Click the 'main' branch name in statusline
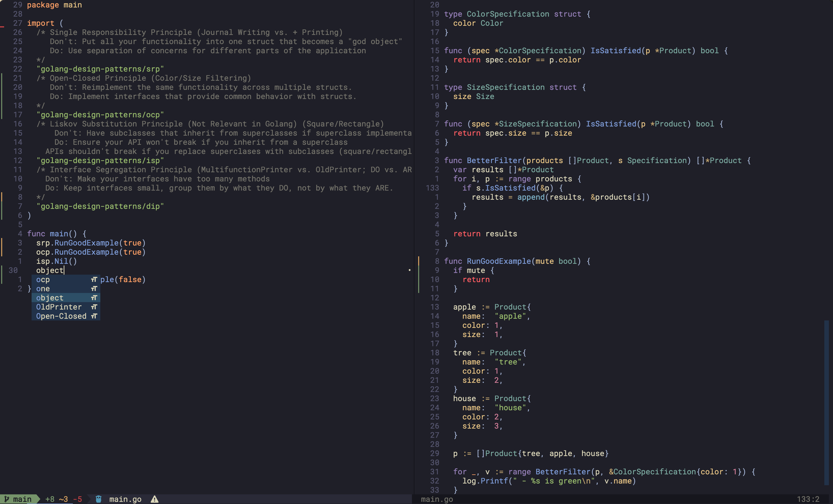This screenshot has width=833, height=504. (22, 499)
